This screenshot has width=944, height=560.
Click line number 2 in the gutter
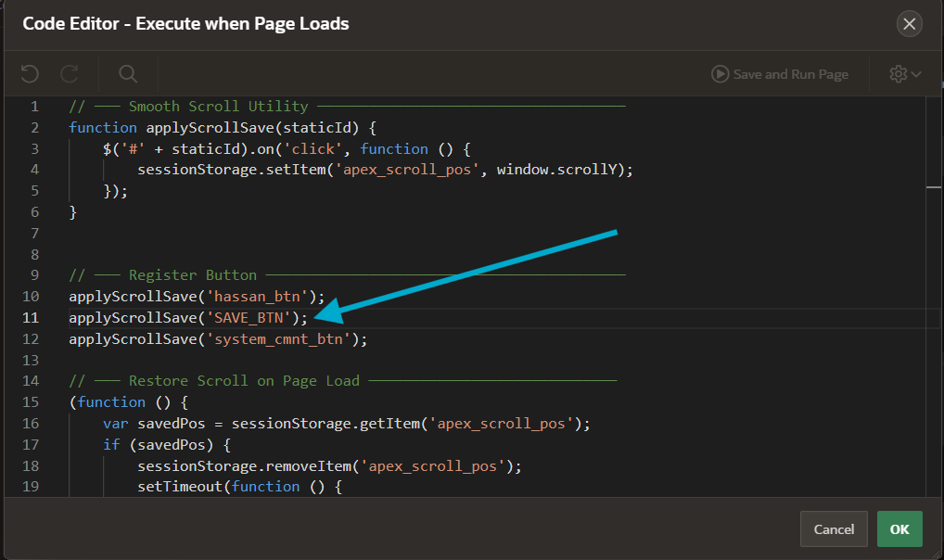coord(34,127)
